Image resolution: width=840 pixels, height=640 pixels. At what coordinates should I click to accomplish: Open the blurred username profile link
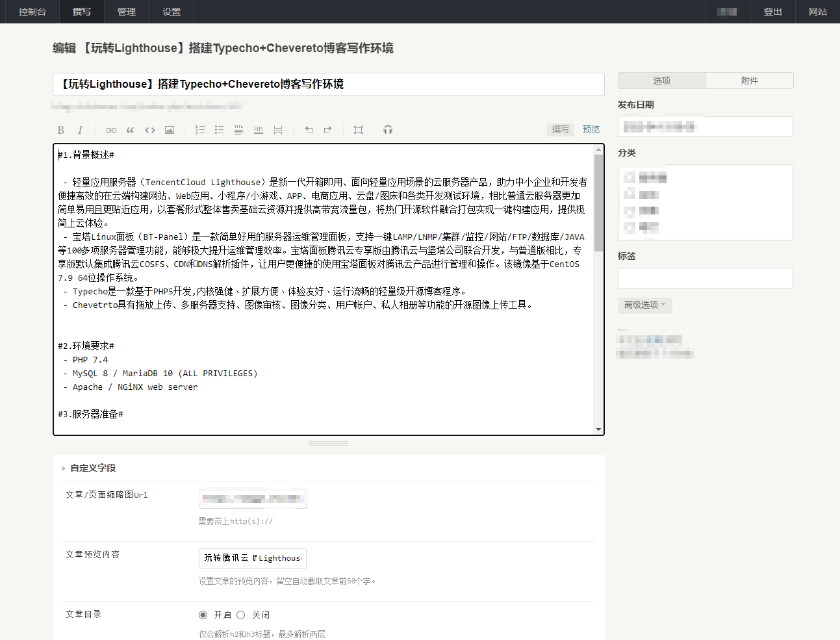727,12
